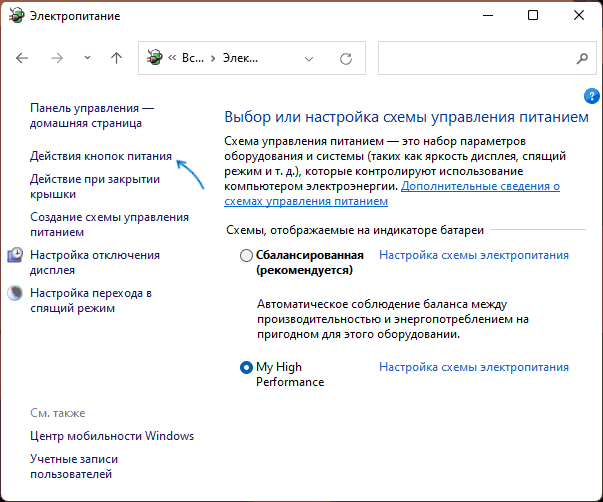Viewport: 603px width, 502px height.
Task: Click the My High Performance label
Action: tap(290, 374)
